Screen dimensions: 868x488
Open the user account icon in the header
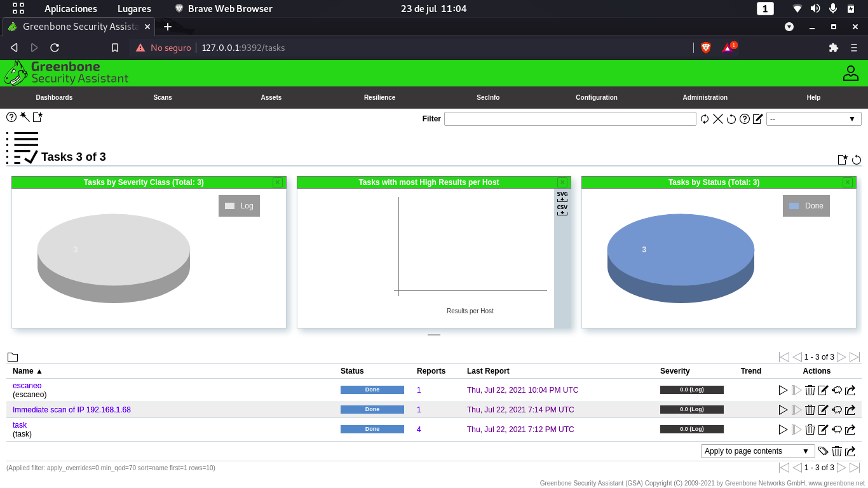tap(851, 73)
